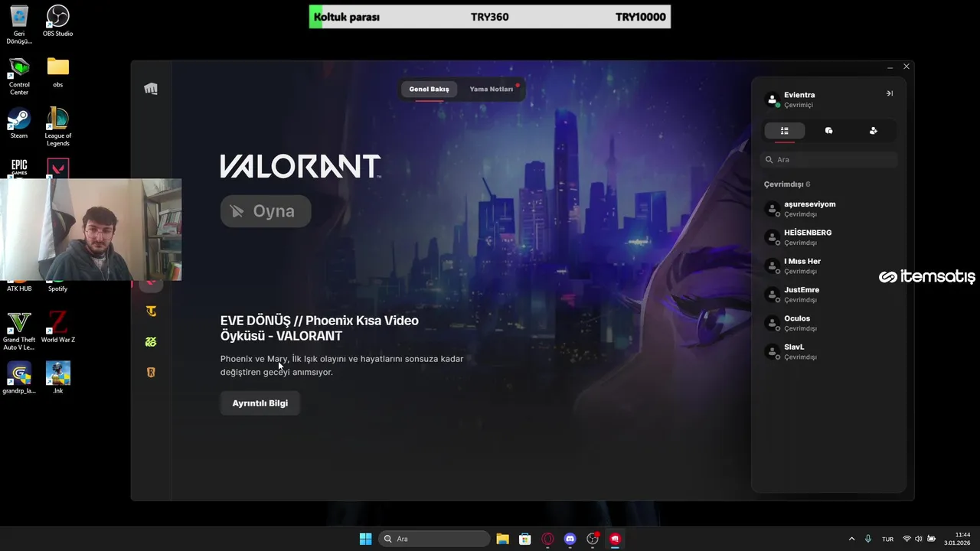Click the Oyna play button
The height and width of the screenshot is (551, 980).
[x=266, y=211]
